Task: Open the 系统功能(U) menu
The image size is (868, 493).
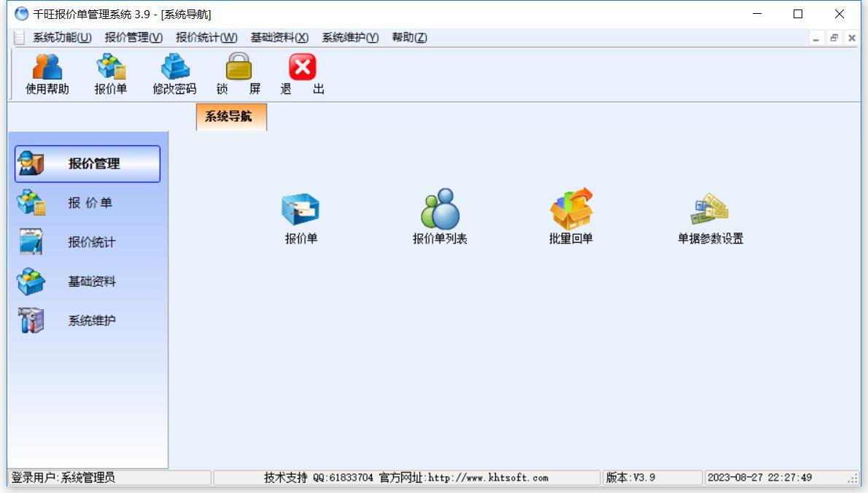Action: 62,38
